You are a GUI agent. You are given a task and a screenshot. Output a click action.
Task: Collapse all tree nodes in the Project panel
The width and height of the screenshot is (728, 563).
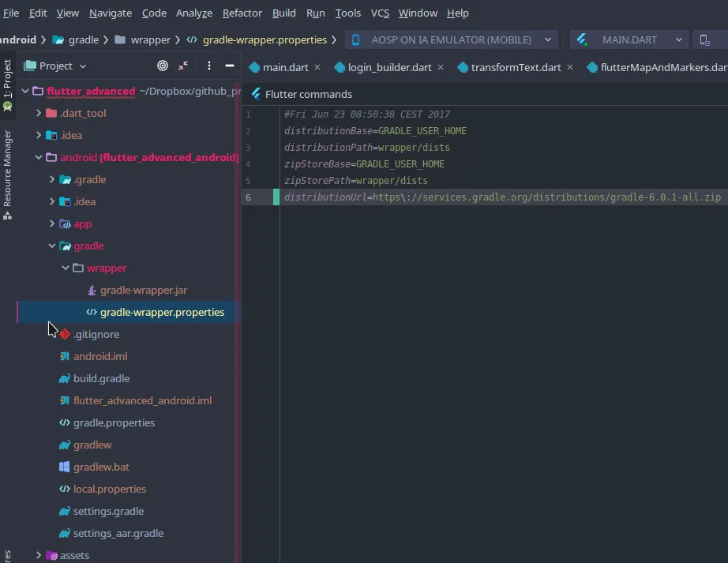(x=183, y=66)
